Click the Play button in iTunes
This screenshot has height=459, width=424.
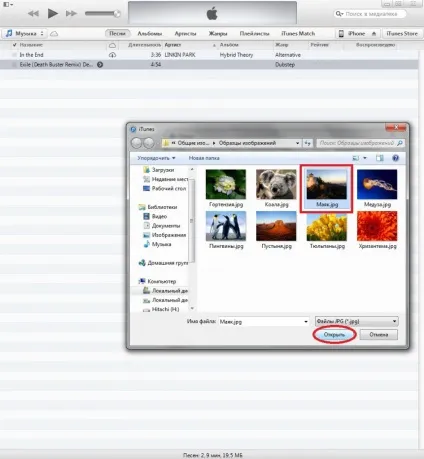pyautogui.click(x=53, y=13)
